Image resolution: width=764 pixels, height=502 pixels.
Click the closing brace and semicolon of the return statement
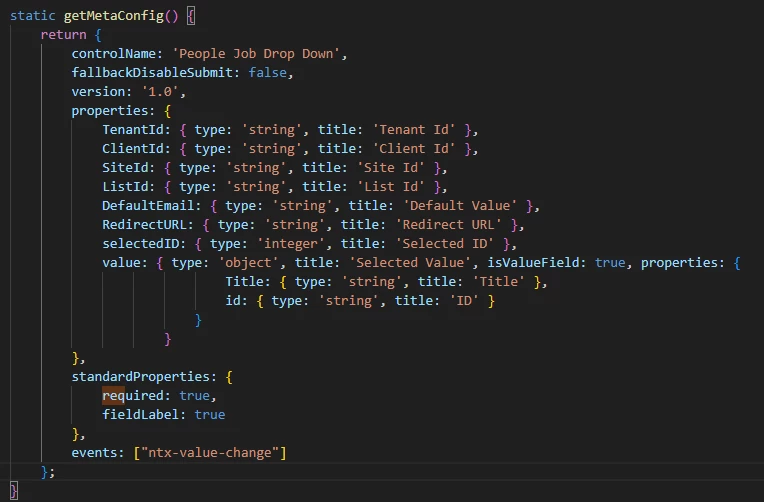(x=48, y=472)
